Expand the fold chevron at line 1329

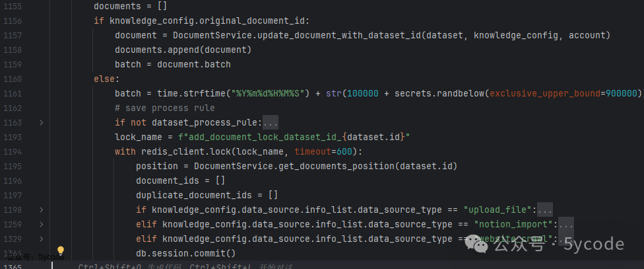tap(42, 239)
